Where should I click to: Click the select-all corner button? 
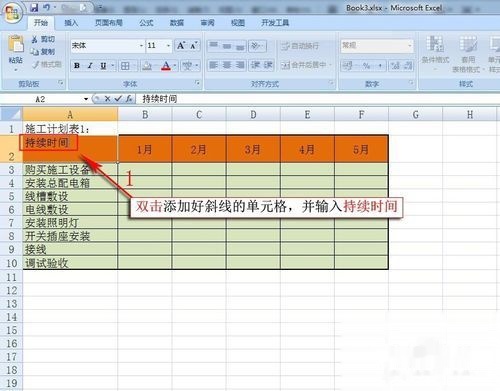click(11, 114)
